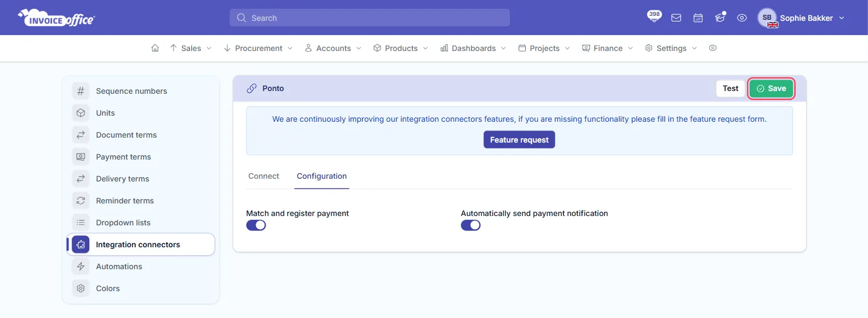Click the eye icon after Settings menu
Viewport: 868px width, 318px height.
(712, 48)
